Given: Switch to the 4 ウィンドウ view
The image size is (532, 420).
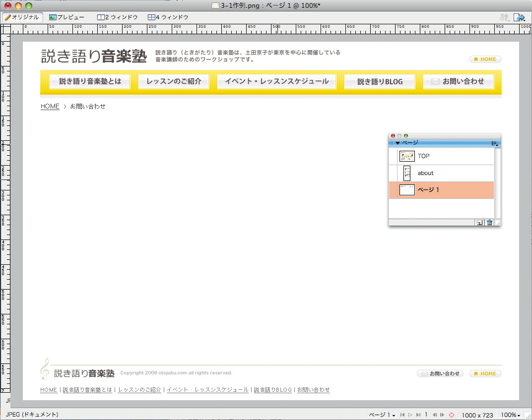Looking at the screenshot, I should click(x=168, y=17).
